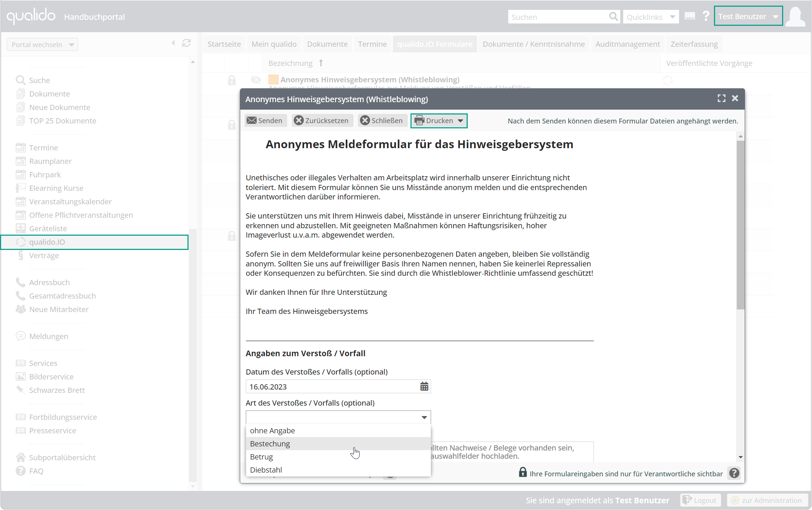Click the form visibility help icon
Screen dimensions: 812x510
point(734,473)
